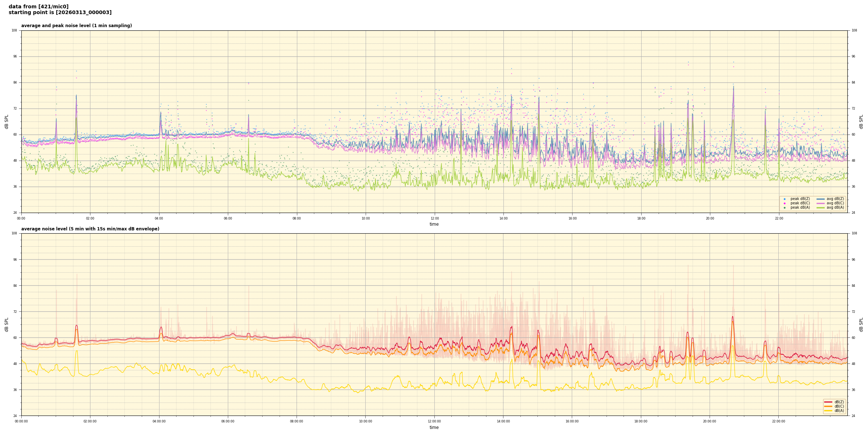Click the left 'dB SPL' label of the top chart
This screenshot has height=434, width=868.
7,122
